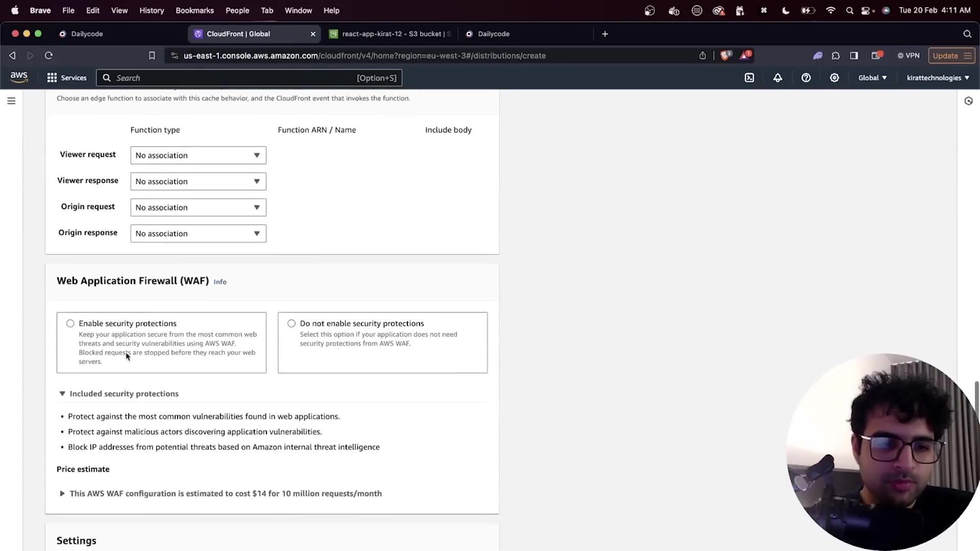Click the Brave Update button
The width and height of the screenshot is (980, 551).
coord(951,56)
